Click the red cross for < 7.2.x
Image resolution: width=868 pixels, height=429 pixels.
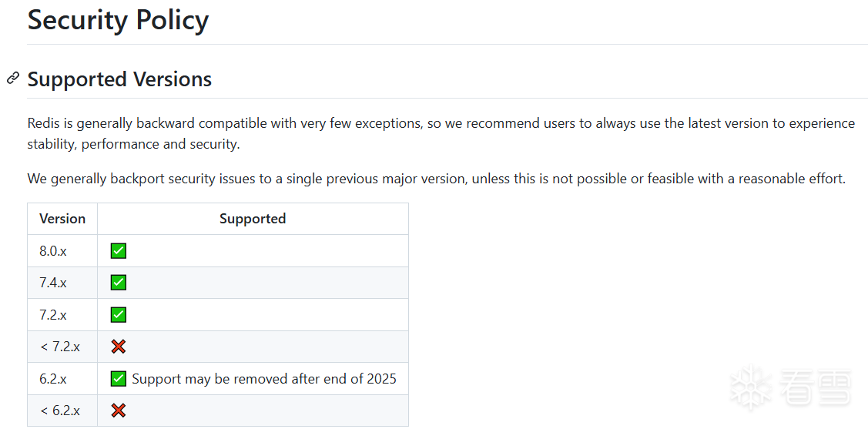pyautogui.click(x=118, y=347)
